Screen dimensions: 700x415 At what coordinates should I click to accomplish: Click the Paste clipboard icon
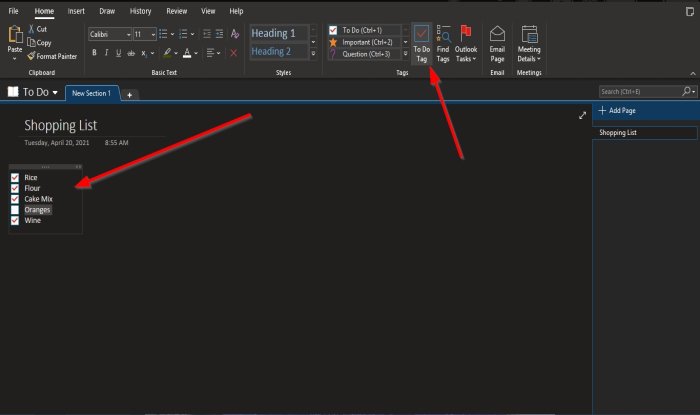point(15,34)
